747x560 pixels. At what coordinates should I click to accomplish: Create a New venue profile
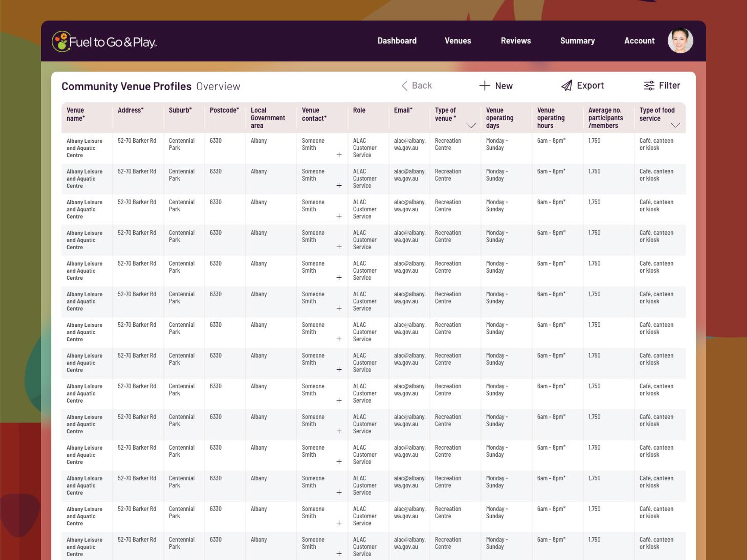point(496,86)
